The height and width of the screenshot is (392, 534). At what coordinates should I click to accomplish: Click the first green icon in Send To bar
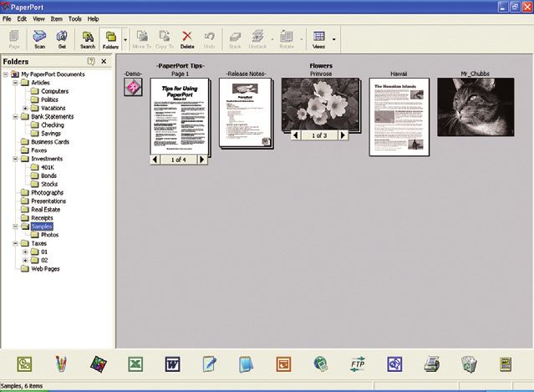tap(24, 364)
